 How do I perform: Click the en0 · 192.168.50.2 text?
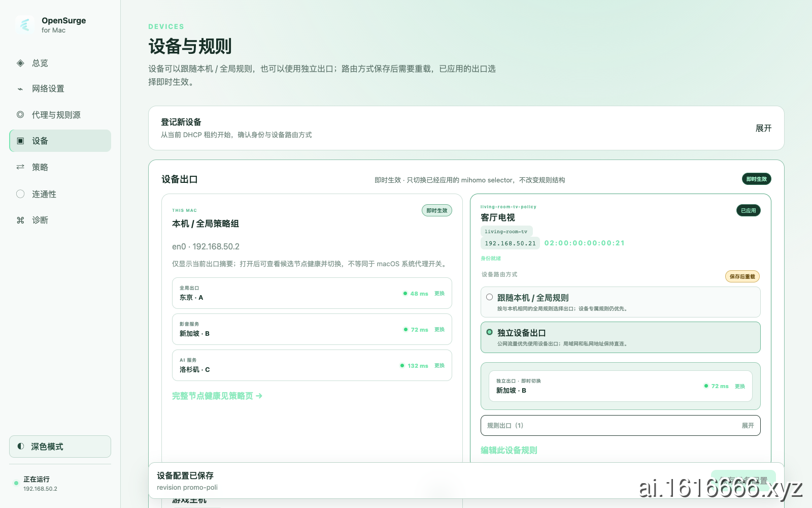206,246
